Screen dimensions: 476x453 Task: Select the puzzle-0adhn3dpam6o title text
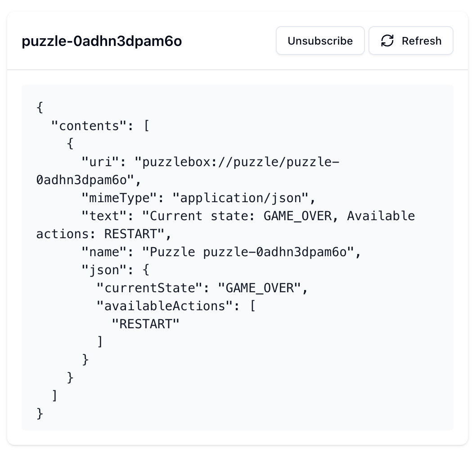[102, 41]
